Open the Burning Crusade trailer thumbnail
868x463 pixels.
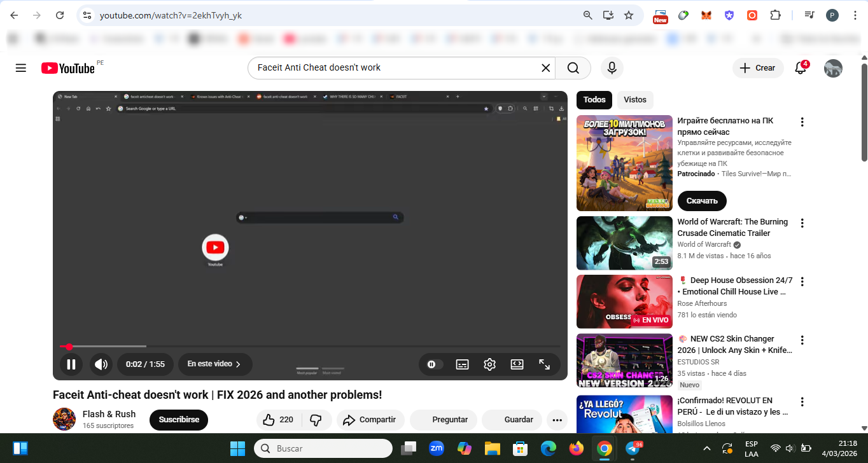click(624, 244)
